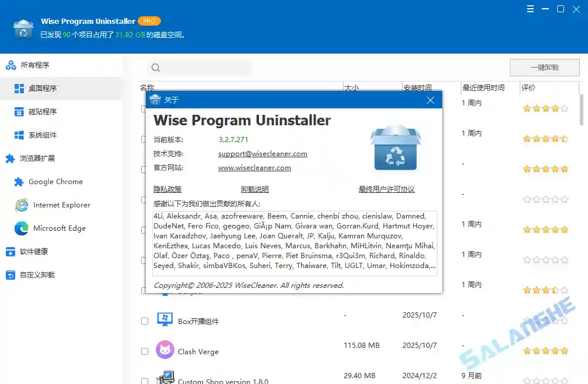Click the Google Chrome extension icon

[18, 182]
